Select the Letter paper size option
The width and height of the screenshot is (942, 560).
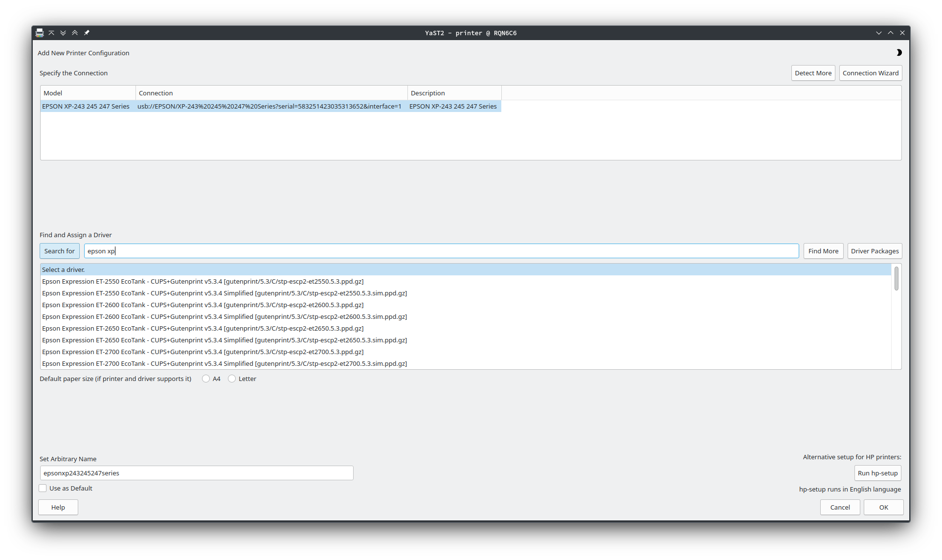(232, 379)
